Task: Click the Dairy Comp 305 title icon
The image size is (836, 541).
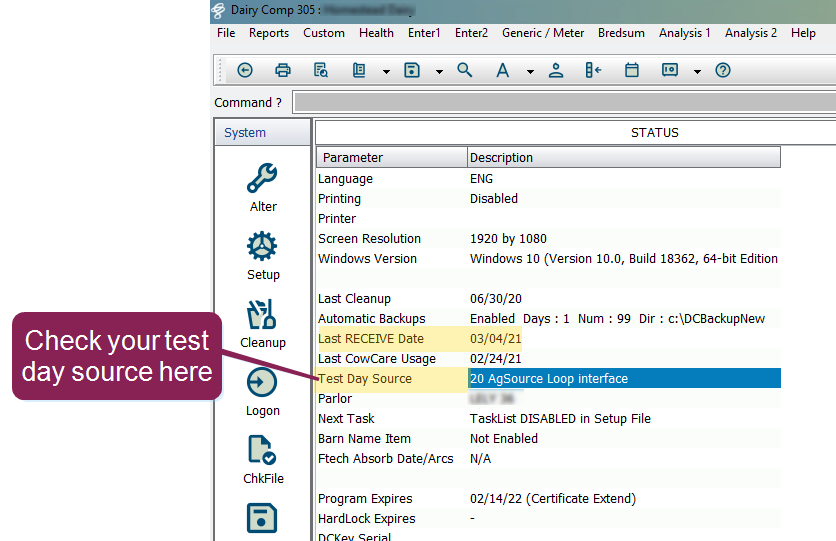Action: click(x=218, y=10)
